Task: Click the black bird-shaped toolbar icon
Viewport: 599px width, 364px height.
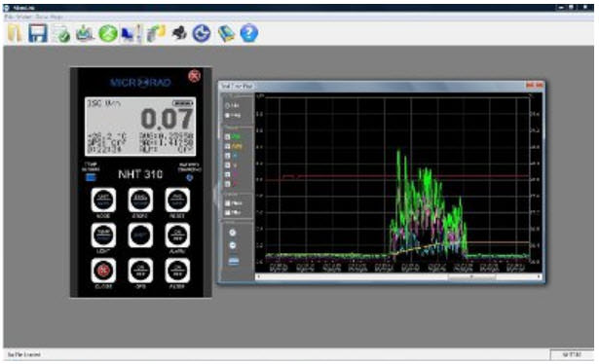Action: 179,33
